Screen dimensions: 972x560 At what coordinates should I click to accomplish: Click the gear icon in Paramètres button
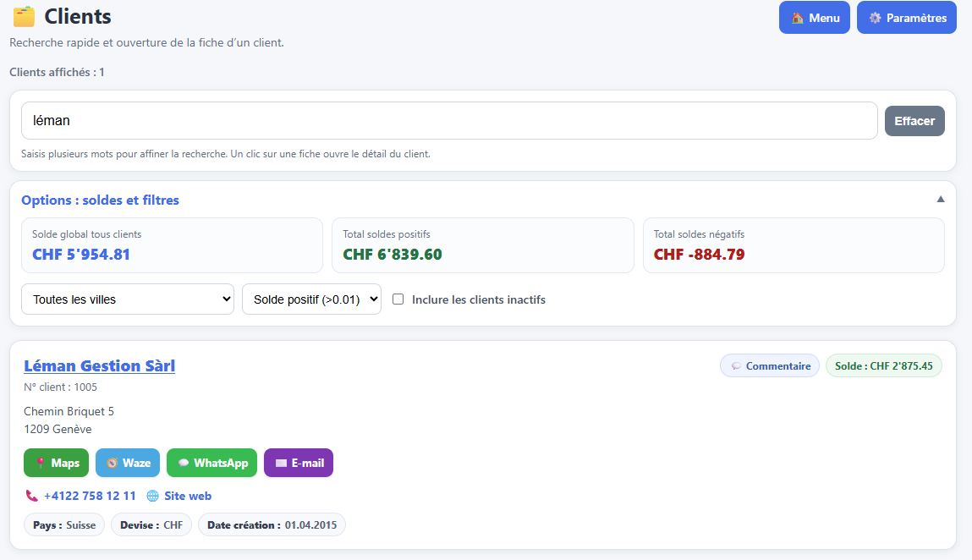(875, 18)
